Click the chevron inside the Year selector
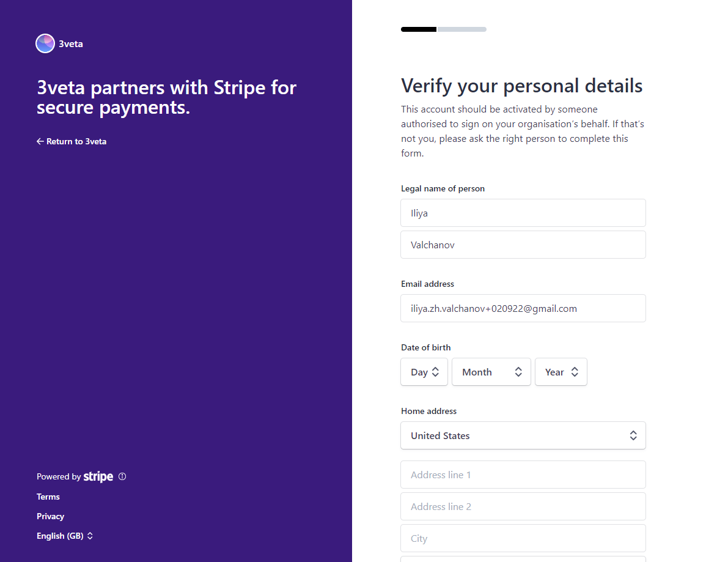The image size is (728, 562). pyautogui.click(x=575, y=372)
